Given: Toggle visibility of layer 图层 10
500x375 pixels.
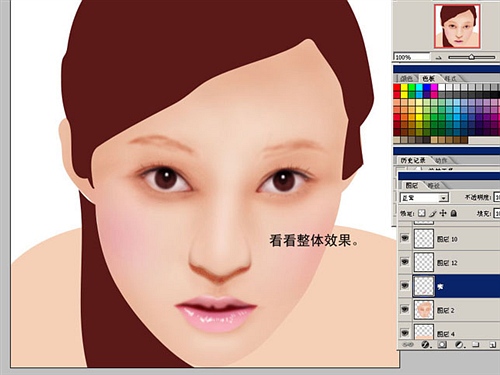Looking at the screenshot, I should (x=405, y=238).
